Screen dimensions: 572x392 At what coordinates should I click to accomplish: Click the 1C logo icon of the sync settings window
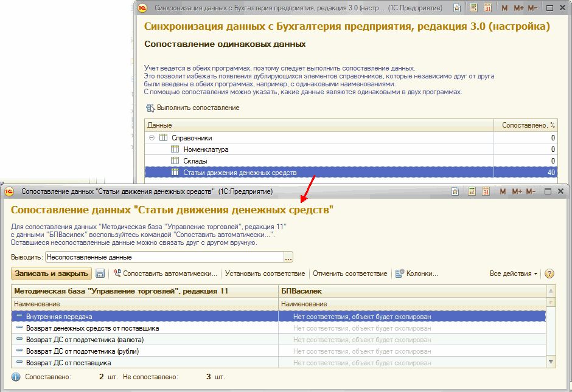tap(142, 8)
